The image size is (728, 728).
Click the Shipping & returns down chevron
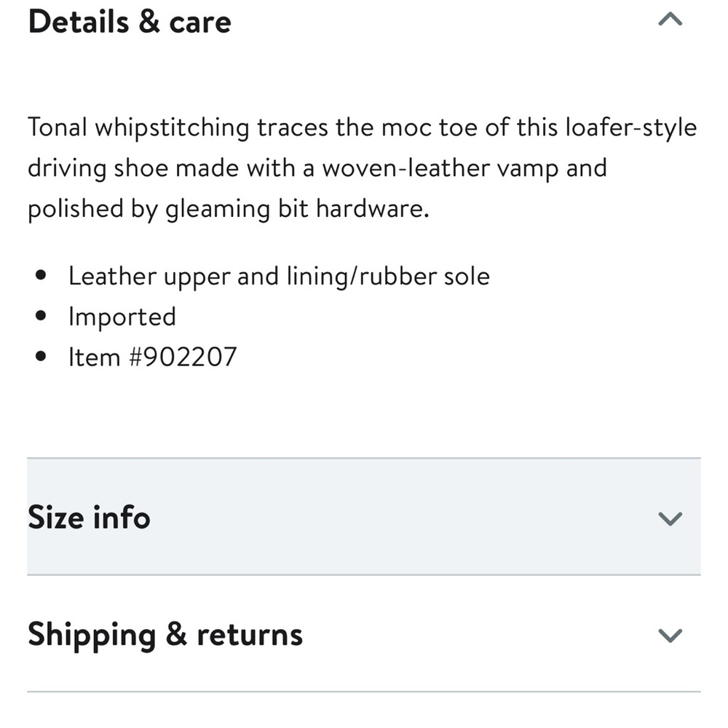coord(670,635)
